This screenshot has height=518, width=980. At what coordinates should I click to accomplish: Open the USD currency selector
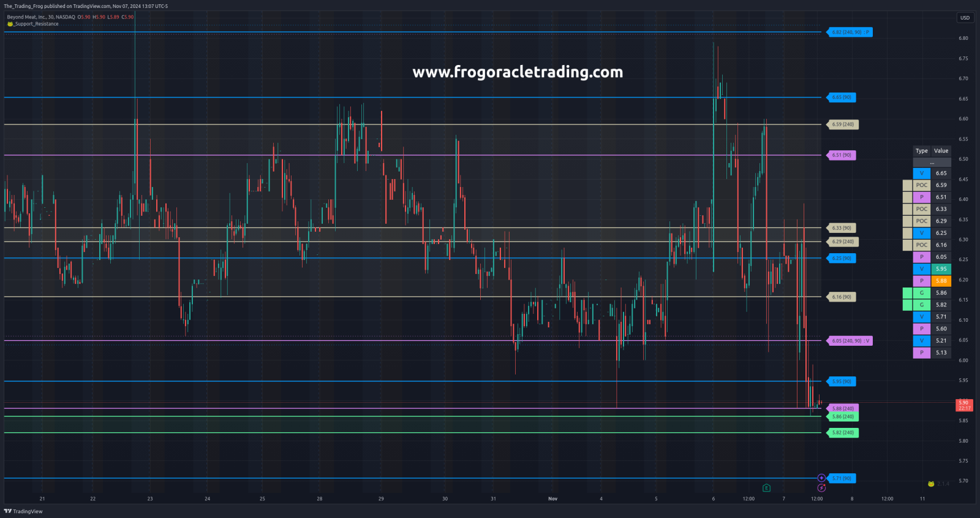point(965,18)
